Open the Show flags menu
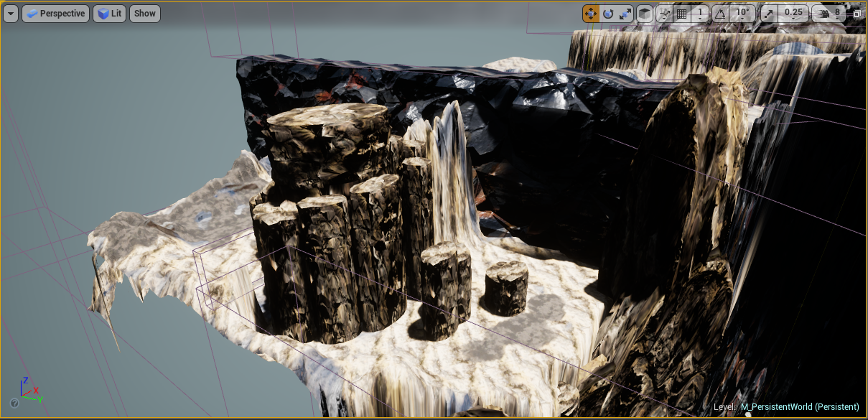Image resolution: width=868 pixels, height=420 pixels. (x=145, y=13)
